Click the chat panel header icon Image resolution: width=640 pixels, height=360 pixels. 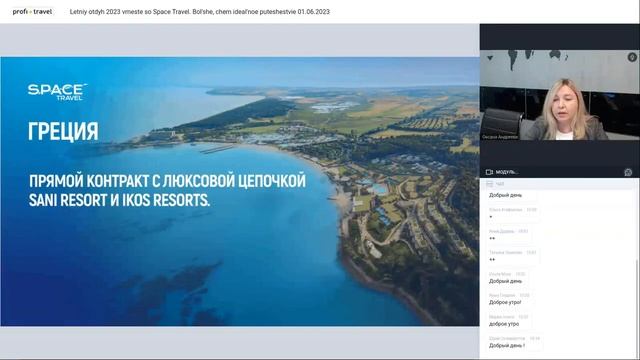click(489, 184)
